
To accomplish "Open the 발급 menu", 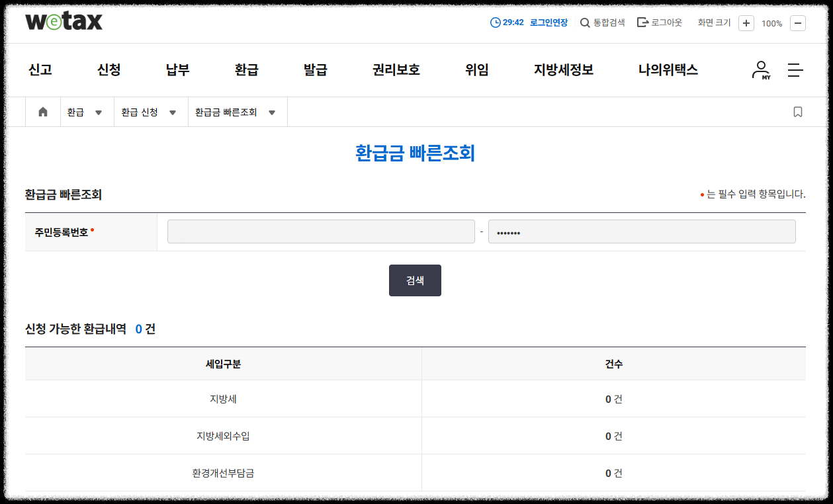I will 316,70.
